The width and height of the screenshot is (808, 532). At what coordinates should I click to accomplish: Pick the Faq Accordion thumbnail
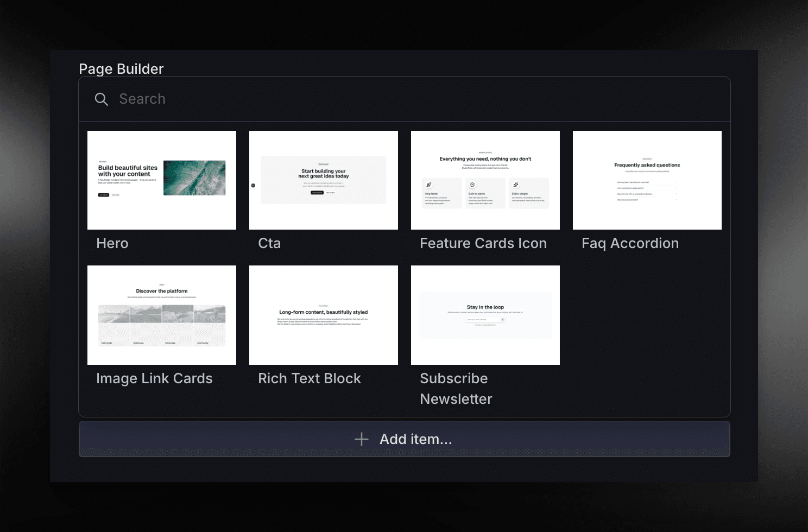click(x=647, y=180)
